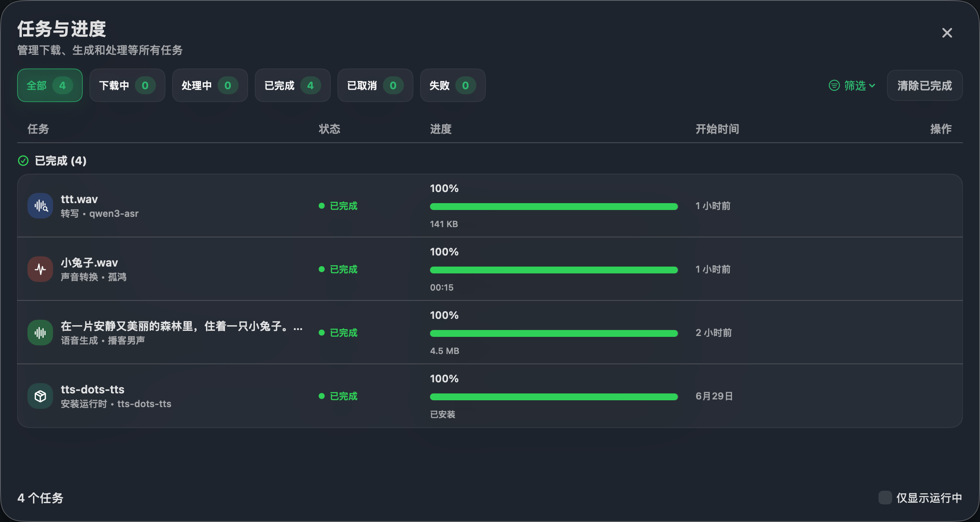The height and width of the screenshot is (522, 980).
Task: Select the 小兔子.wav task name
Action: 89,263
